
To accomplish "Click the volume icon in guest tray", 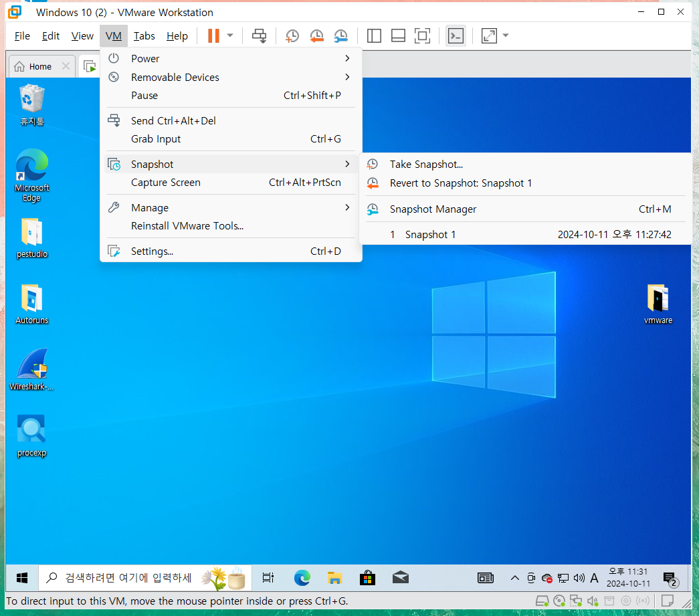I will pyautogui.click(x=579, y=578).
